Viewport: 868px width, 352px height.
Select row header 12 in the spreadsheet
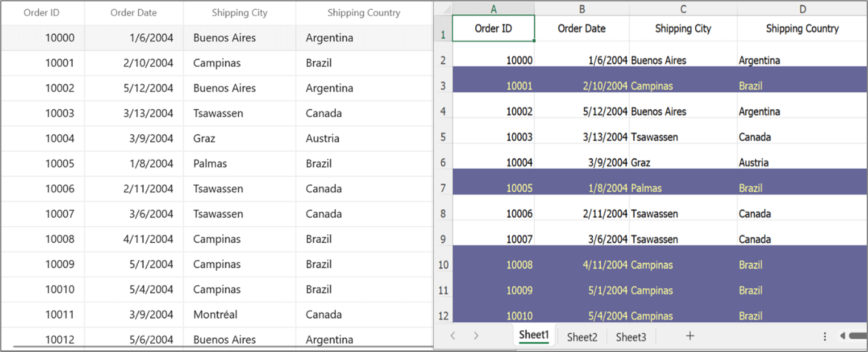coord(443,316)
